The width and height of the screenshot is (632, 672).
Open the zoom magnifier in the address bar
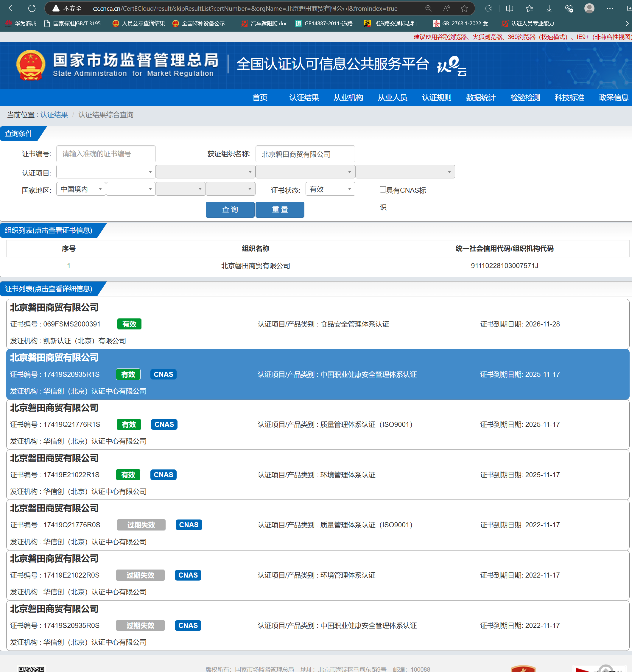click(x=428, y=8)
